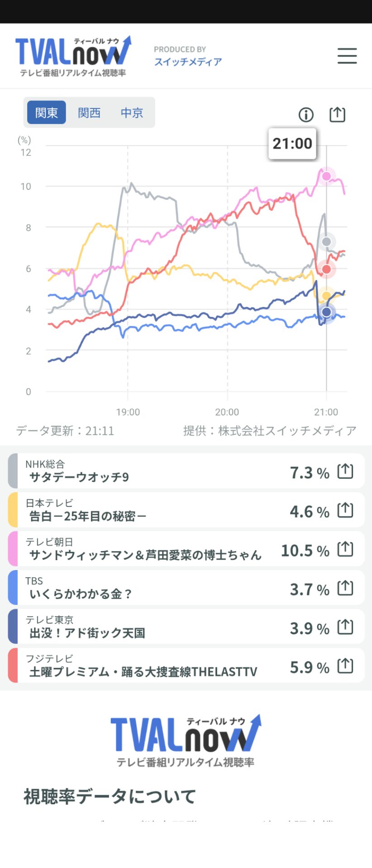Click the gray NHK chart data point
Screen dimensions: 372x868
[x=326, y=242]
